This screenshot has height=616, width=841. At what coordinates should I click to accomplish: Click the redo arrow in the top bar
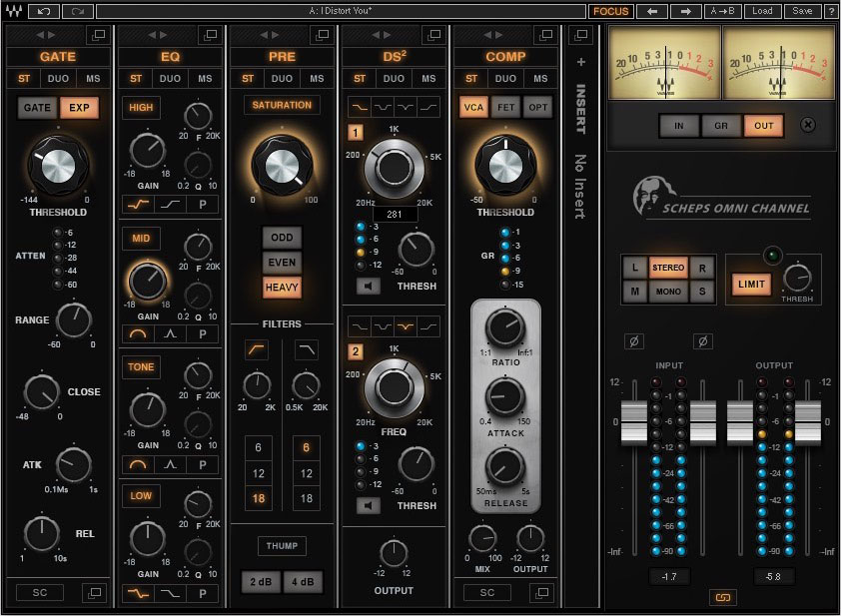[x=78, y=11]
